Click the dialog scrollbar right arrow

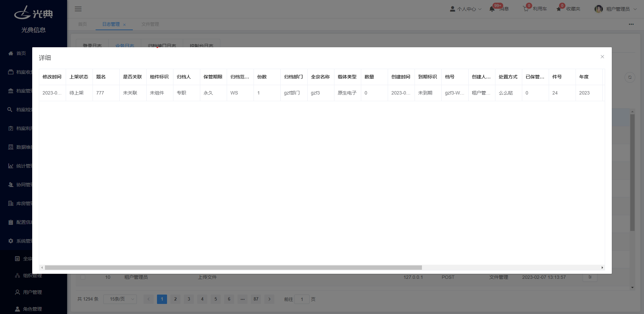click(x=602, y=267)
